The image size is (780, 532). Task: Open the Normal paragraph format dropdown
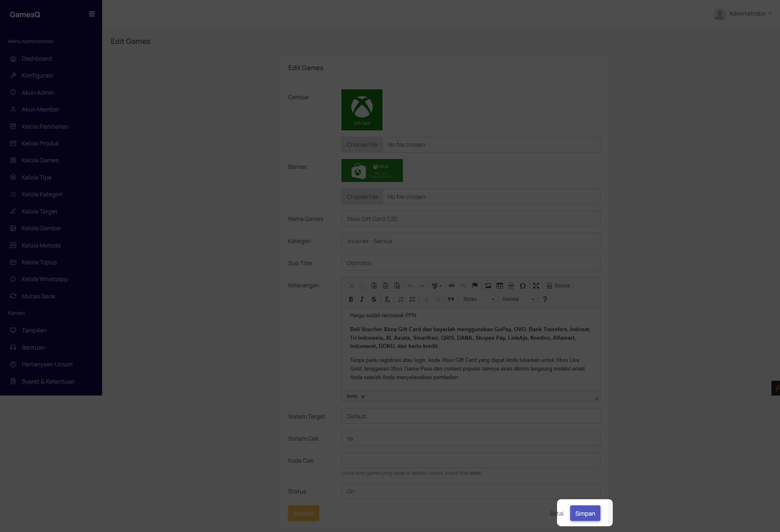click(x=518, y=299)
